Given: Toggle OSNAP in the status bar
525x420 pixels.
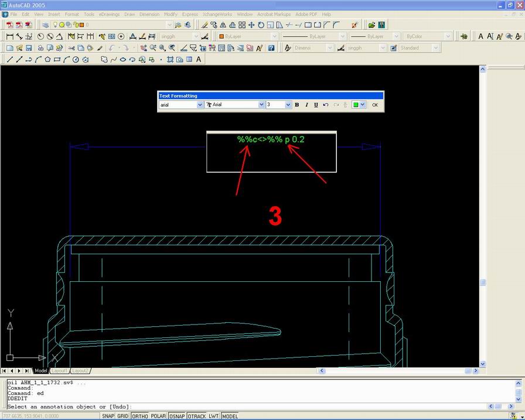Looking at the screenshot, I should coord(176,416).
